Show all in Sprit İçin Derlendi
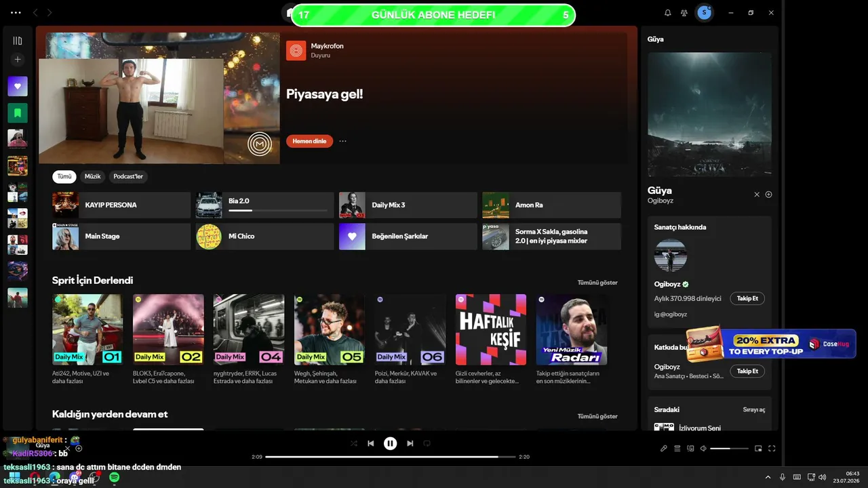 [597, 283]
